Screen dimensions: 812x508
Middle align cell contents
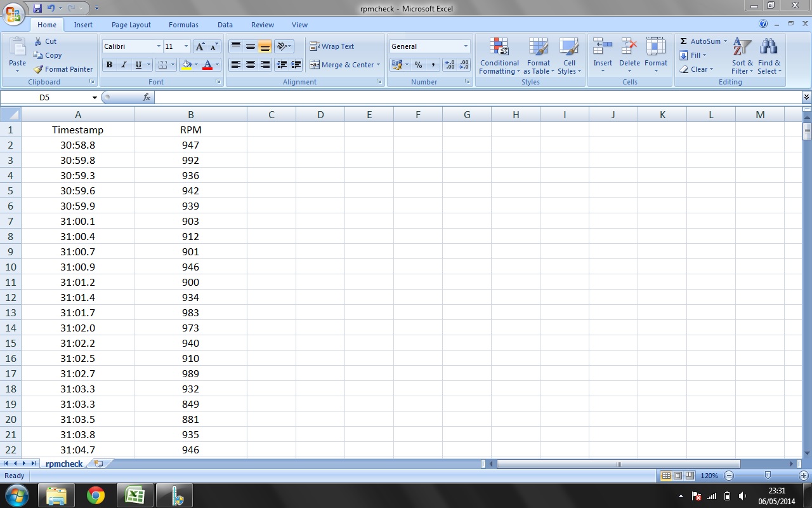tap(251, 46)
